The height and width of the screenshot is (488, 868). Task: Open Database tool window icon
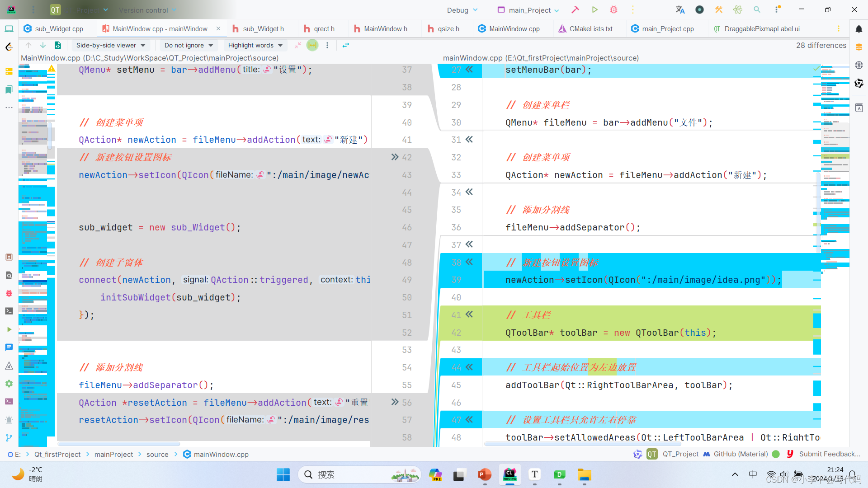859,47
